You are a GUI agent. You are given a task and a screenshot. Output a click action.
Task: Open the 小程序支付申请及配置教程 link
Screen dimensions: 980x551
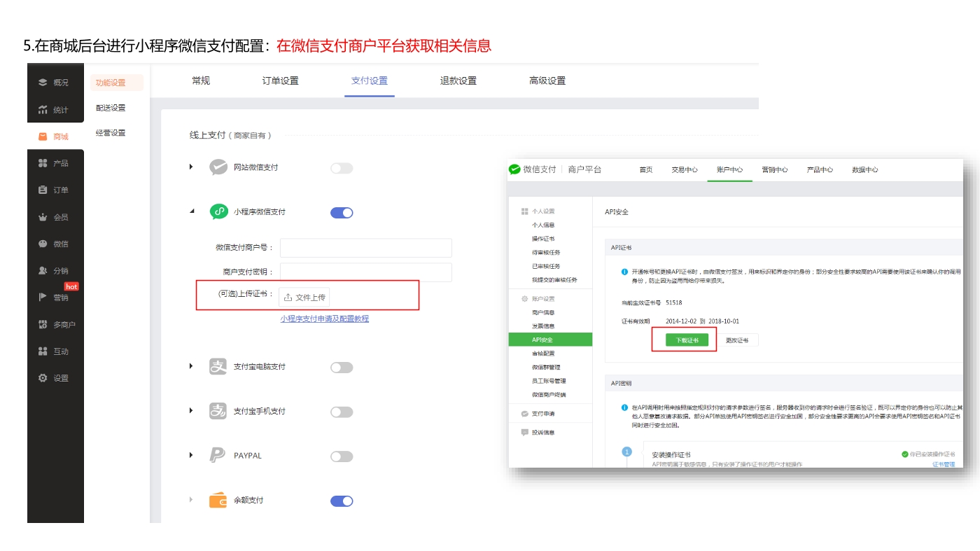pos(325,319)
